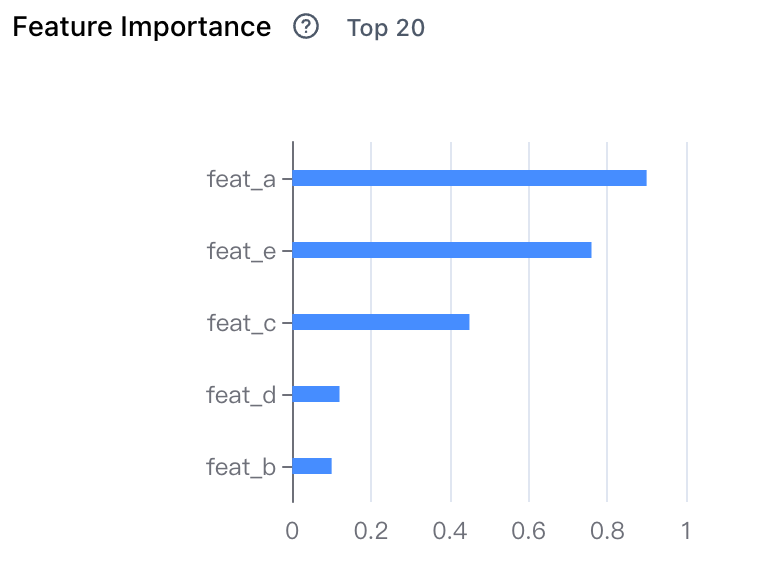Image resolution: width=760 pixels, height=576 pixels.
Task: Click the help question mark icon
Action: [306, 27]
